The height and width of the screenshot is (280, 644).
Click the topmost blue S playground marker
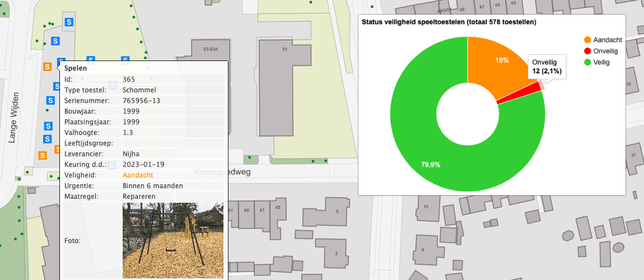coord(69,22)
